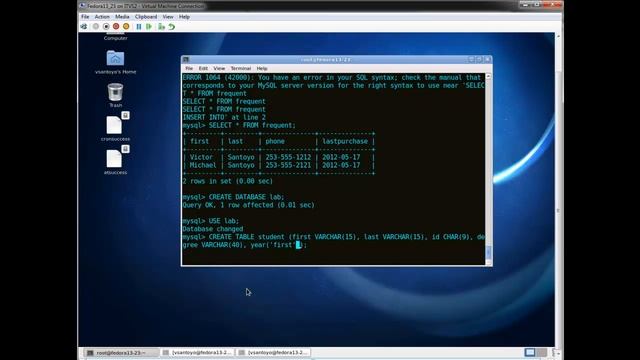Send Ctrl+Alt+Delete via first toolbar icon
Screen dimensions: 640x360
pyautogui.click(x=84, y=27)
